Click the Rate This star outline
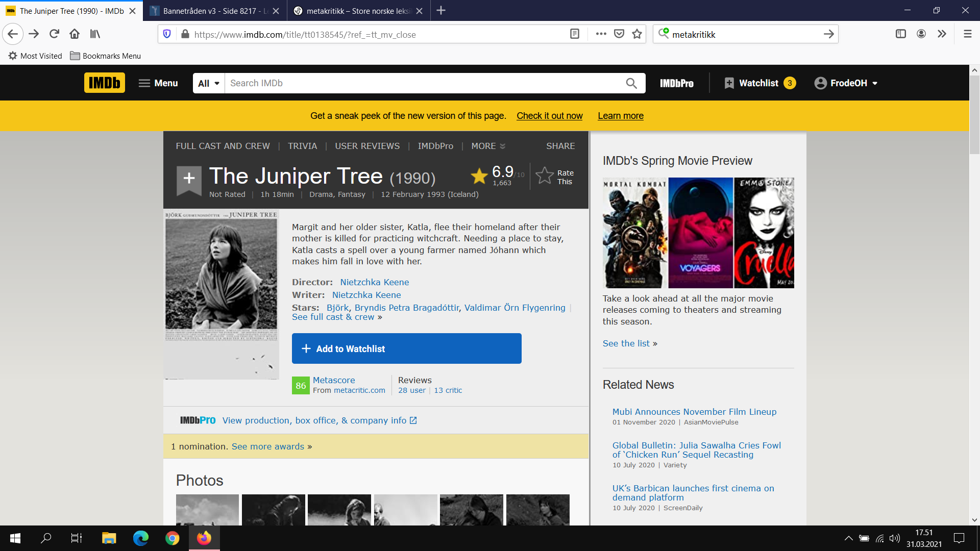Screen dimensions: 980x551 pyautogui.click(x=545, y=176)
